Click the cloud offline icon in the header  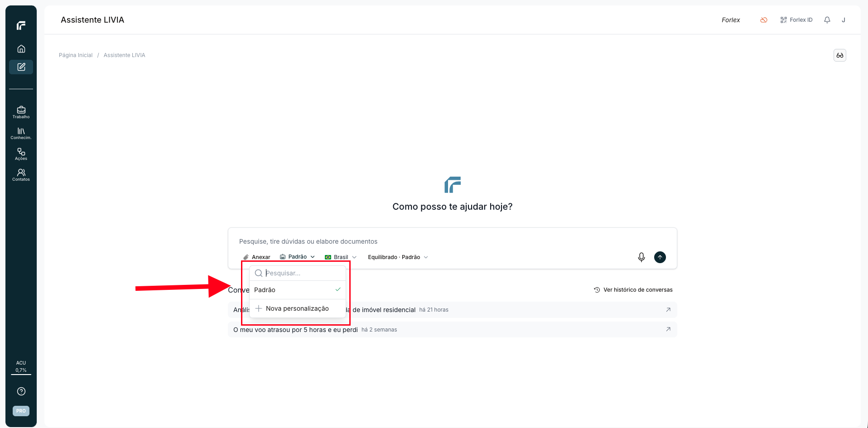(764, 20)
